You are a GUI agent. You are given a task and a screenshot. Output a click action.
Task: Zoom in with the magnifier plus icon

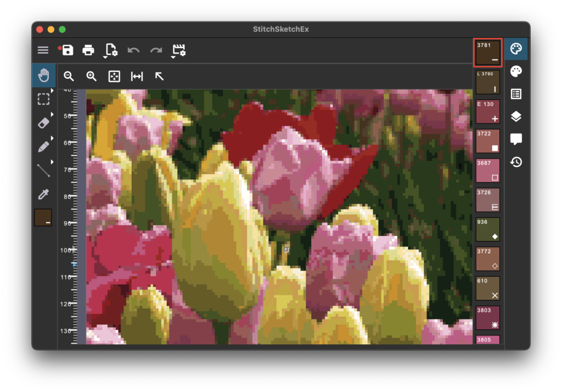pos(92,76)
